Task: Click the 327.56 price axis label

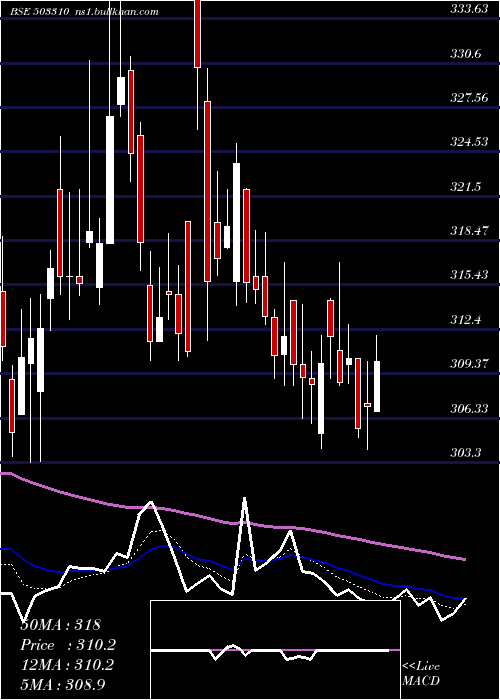Action: pyautogui.click(x=469, y=98)
